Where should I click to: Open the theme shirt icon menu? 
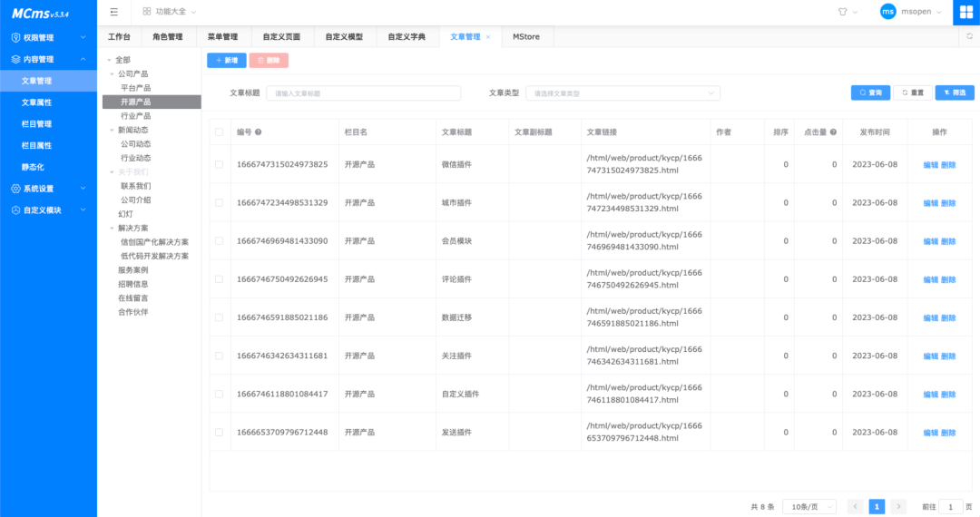[x=847, y=12]
